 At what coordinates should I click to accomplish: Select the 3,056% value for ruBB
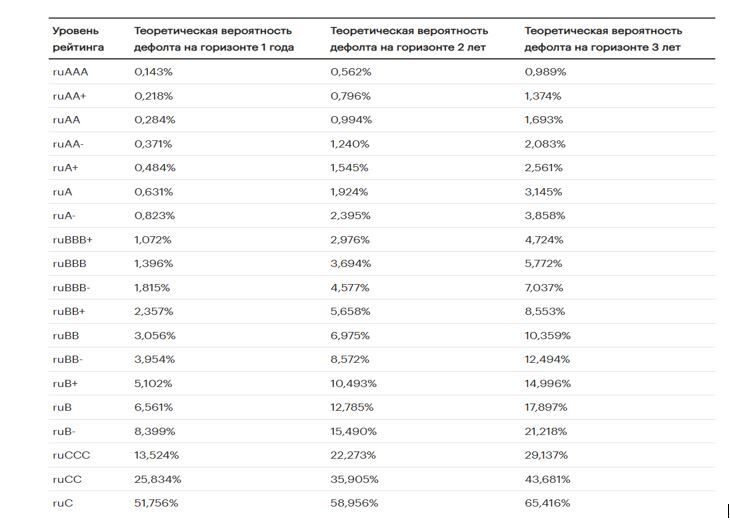pyautogui.click(x=155, y=336)
